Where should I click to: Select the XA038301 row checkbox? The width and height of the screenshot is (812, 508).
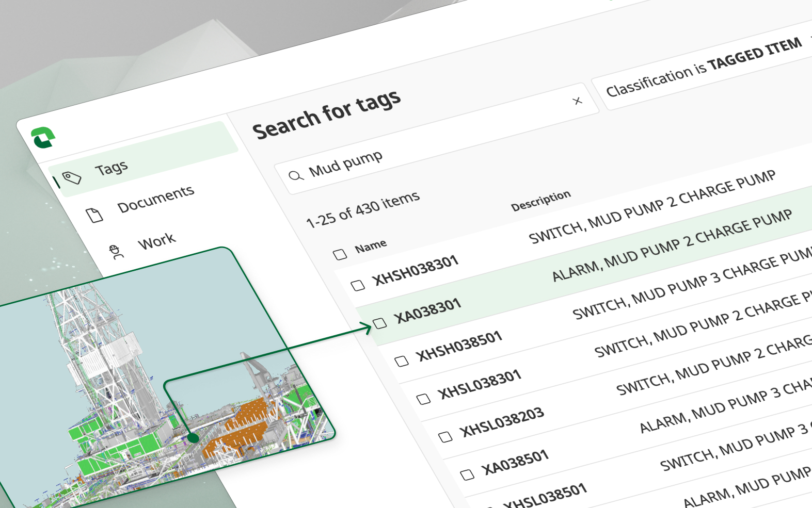click(x=380, y=323)
